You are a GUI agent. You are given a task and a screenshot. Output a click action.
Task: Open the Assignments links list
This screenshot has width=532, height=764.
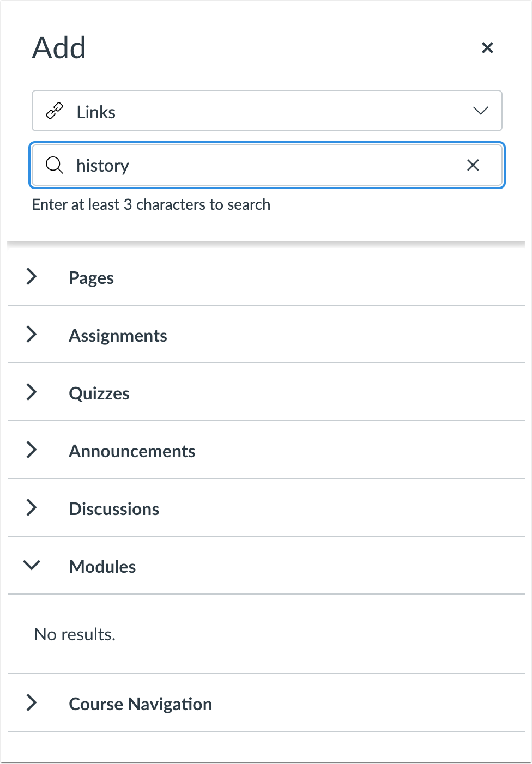coord(118,336)
